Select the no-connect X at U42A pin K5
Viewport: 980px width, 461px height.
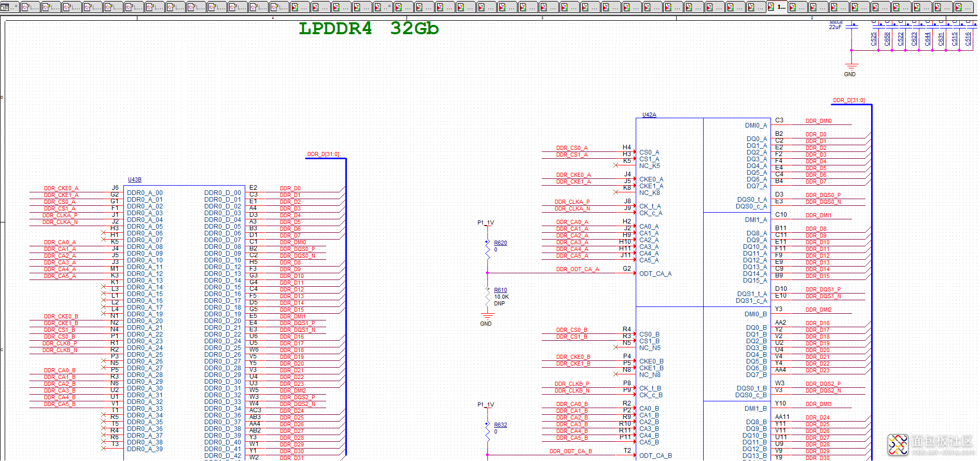(616, 165)
